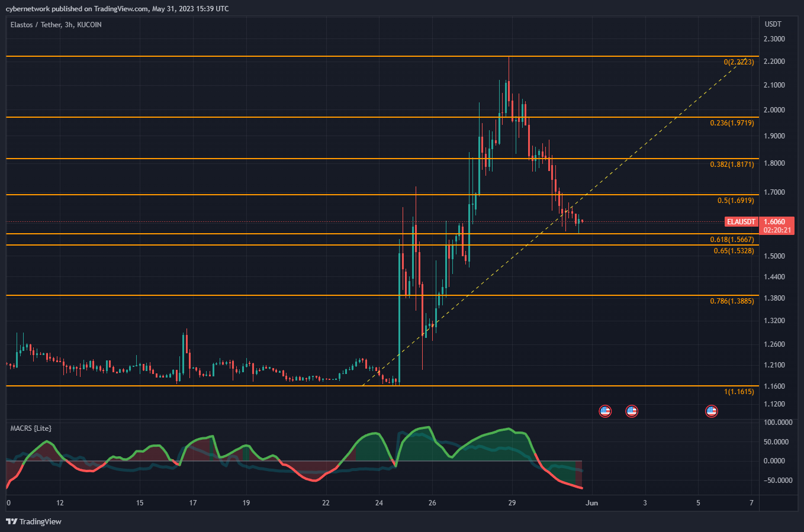Click Fibonacci label 0(2.2223)

point(739,62)
